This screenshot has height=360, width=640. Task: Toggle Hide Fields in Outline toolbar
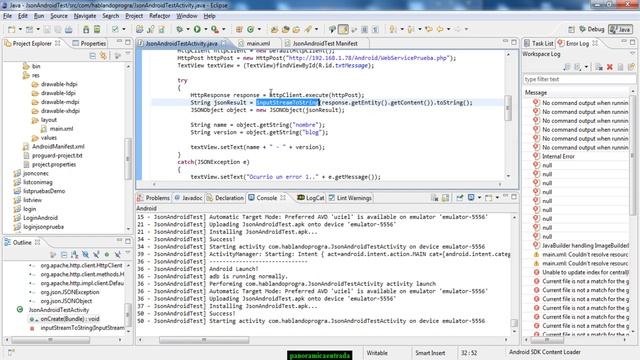point(85,255)
